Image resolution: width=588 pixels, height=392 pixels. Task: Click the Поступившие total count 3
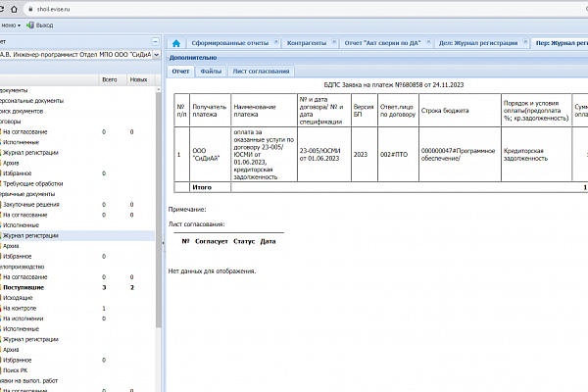pyautogui.click(x=104, y=288)
